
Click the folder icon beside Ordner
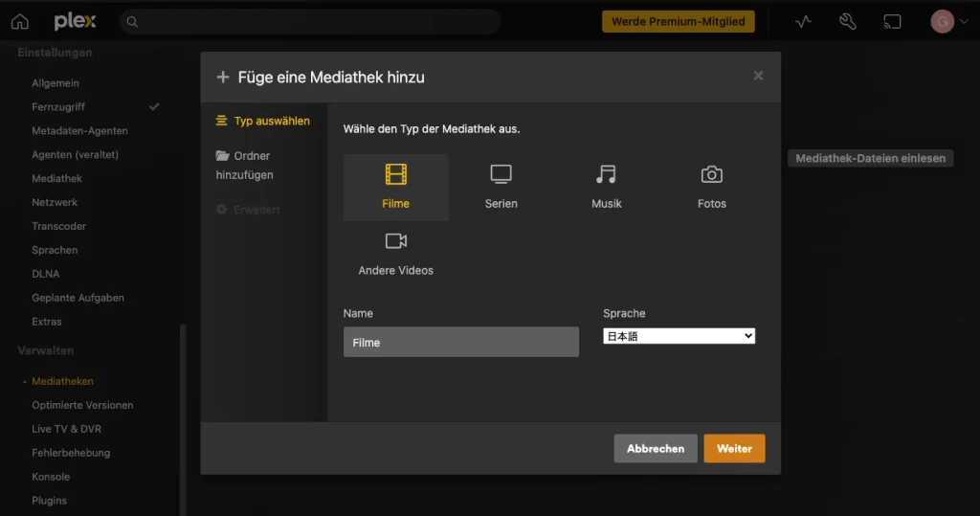pyautogui.click(x=222, y=155)
